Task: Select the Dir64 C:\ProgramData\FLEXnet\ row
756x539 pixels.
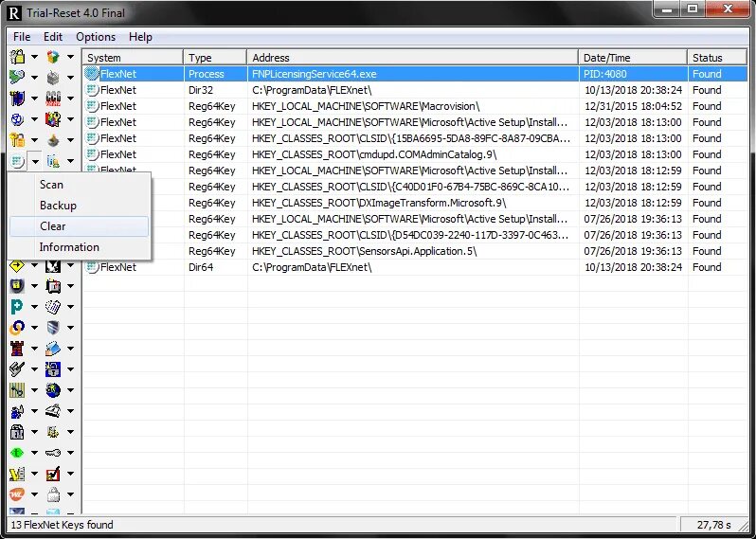Action: (415, 267)
